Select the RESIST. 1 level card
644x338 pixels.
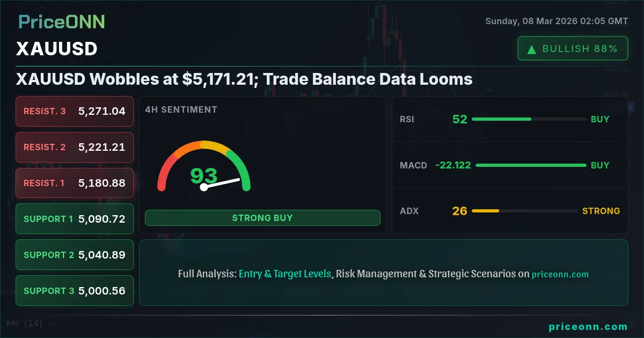pyautogui.click(x=75, y=183)
